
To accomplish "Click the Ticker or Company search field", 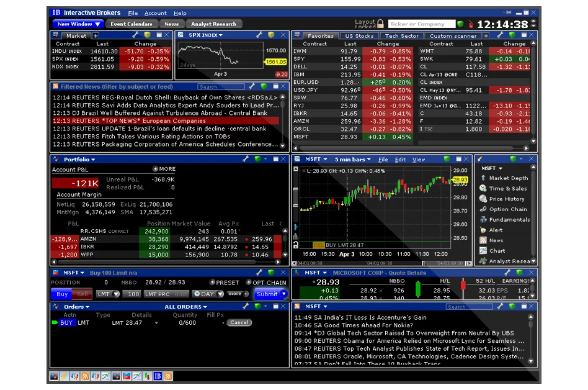I will [422, 24].
